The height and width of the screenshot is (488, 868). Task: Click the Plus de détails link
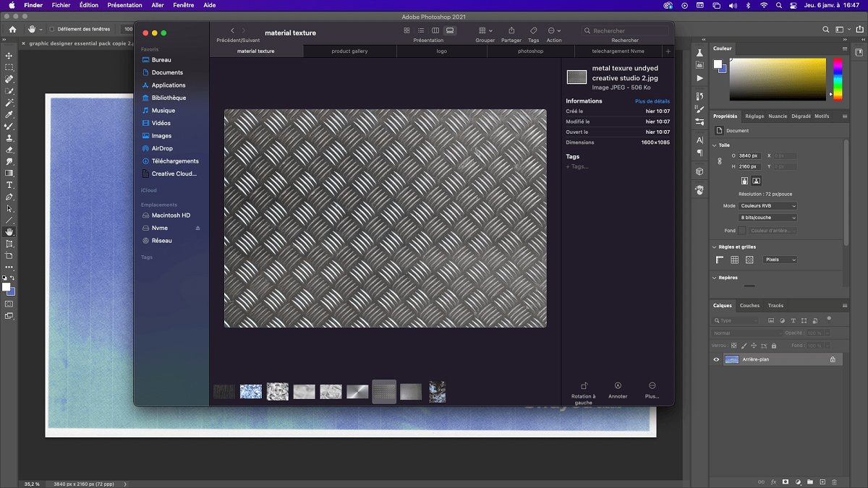(652, 101)
